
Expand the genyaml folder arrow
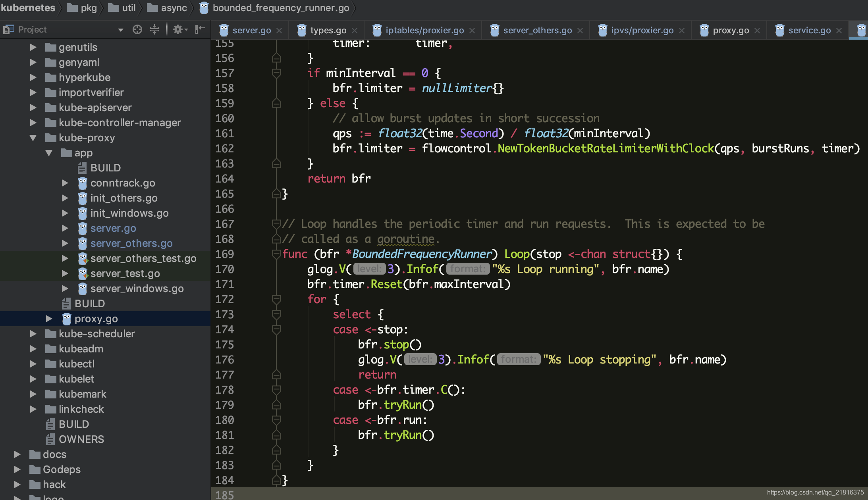click(x=33, y=62)
